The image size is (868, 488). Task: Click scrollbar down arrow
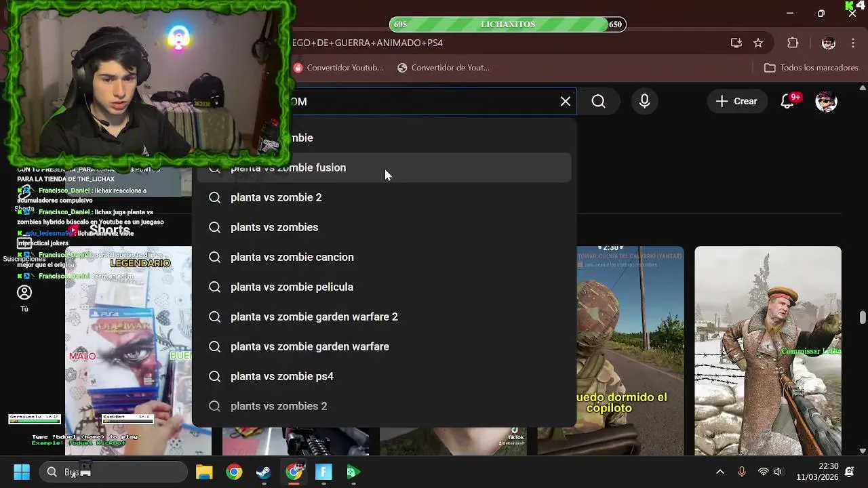[863, 451]
